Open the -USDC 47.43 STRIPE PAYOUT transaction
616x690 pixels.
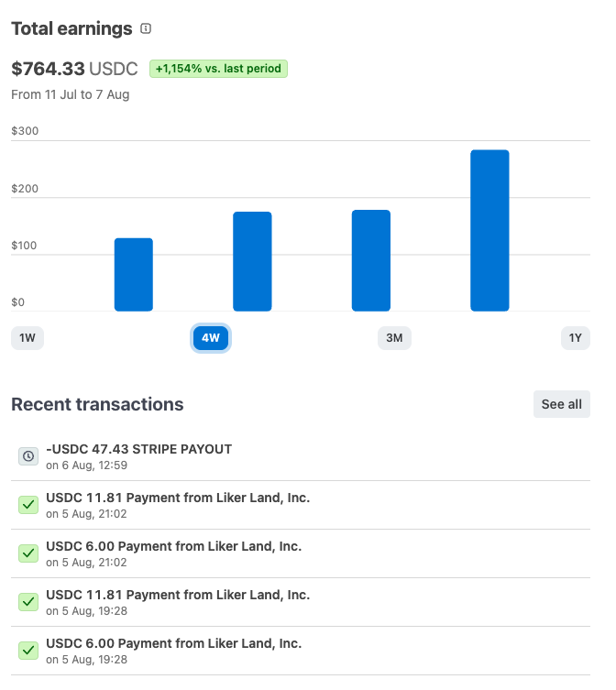pos(301,456)
